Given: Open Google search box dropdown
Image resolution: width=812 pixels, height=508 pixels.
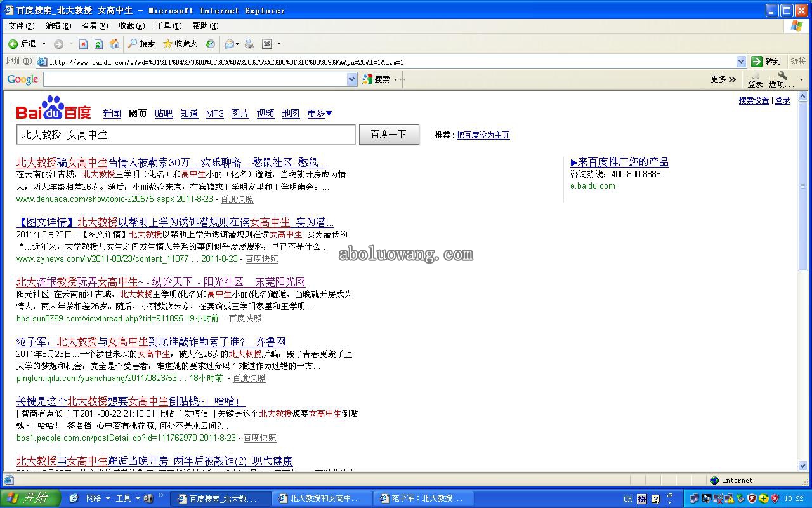Looking at the screenshot, I should [x=352, y=79].
